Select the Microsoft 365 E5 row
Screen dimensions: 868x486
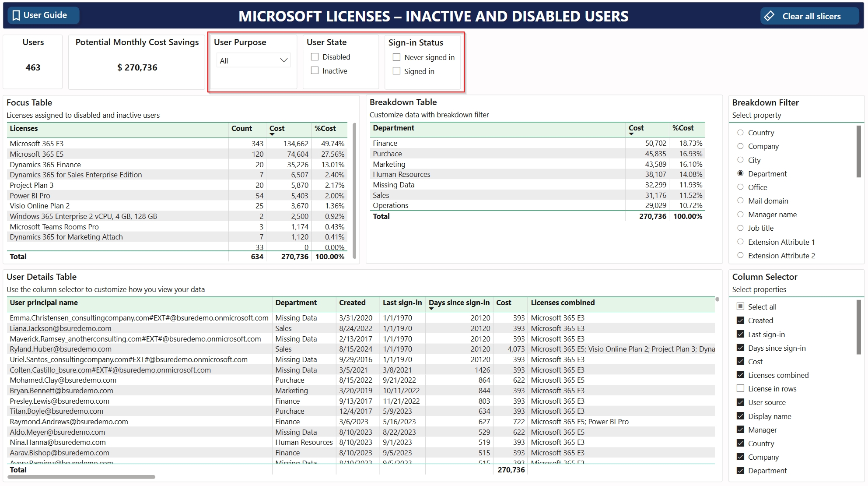click(x=37, y=154)
